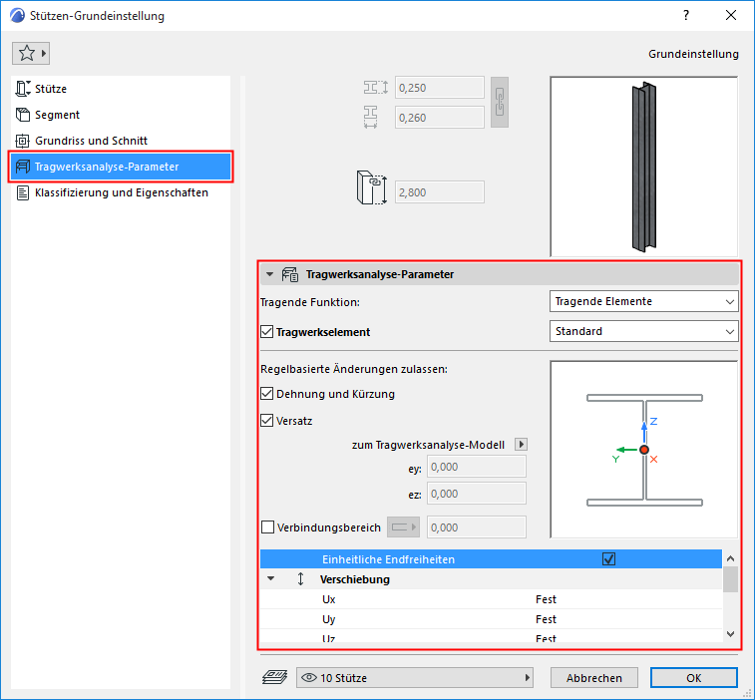Uncheck the Versatz checkbox
The image size is (755, 700).
(x=266, y=421)
